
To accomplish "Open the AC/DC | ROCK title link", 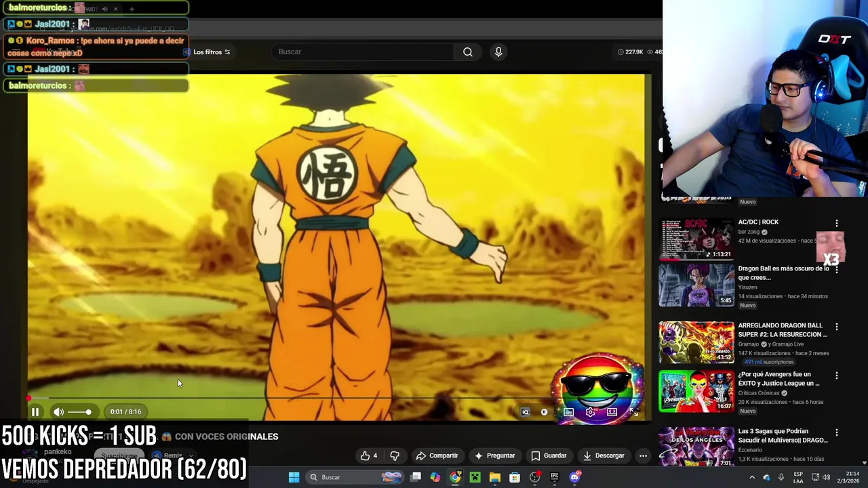I will click(x=758, y=222).
